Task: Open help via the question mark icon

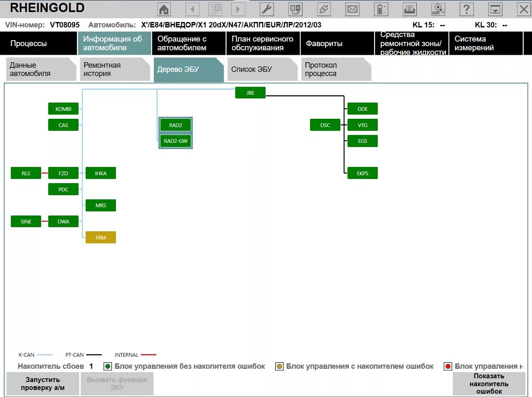Action: point(467,9)
